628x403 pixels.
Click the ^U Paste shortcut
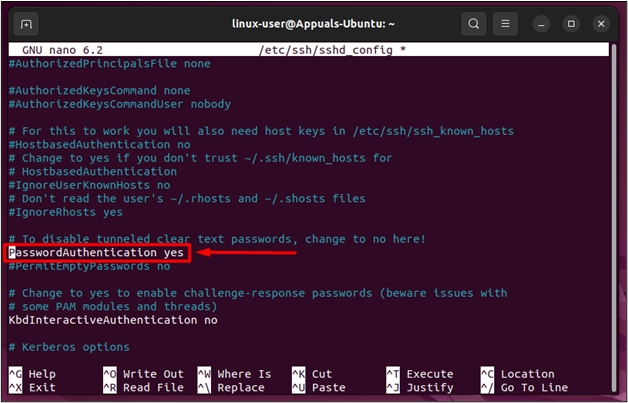pos(319,387)
